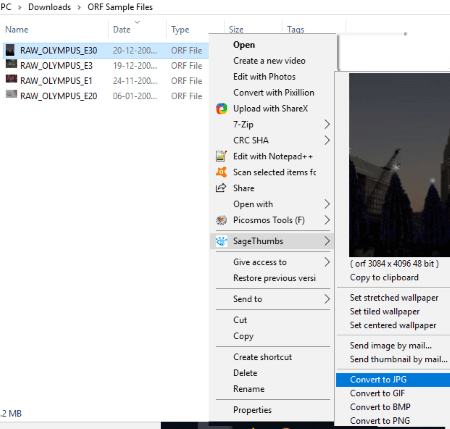Click Downloads in the address breadcrumb
The height and width of the screenshot is (429, 450).
49,7
